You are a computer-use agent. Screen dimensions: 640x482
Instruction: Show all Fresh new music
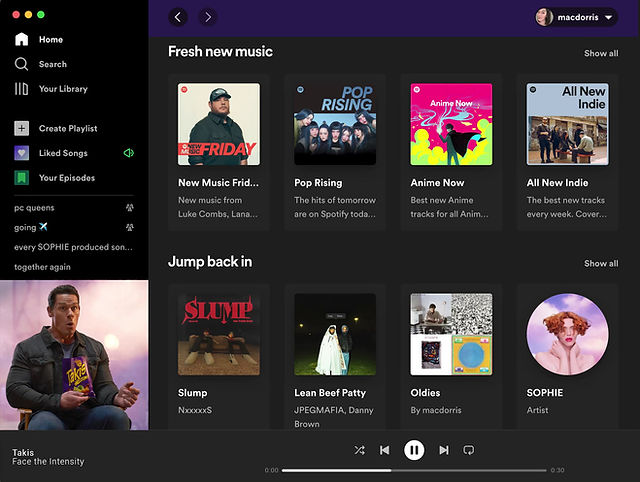tap(601, 53)
